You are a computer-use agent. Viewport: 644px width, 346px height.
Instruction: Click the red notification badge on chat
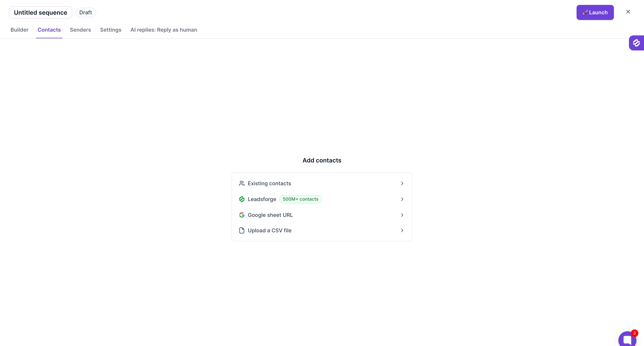coord(634,333)
